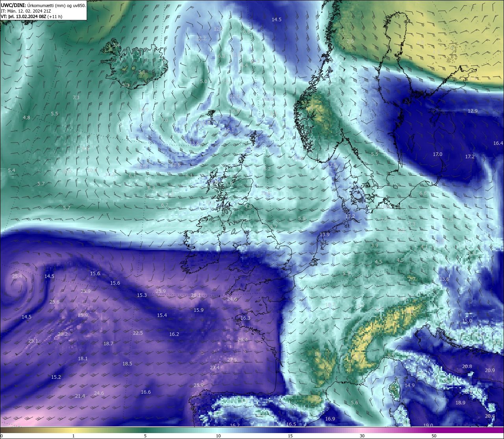Click the 1 label on color scale
504x439 pixels.
click(74, 436)
